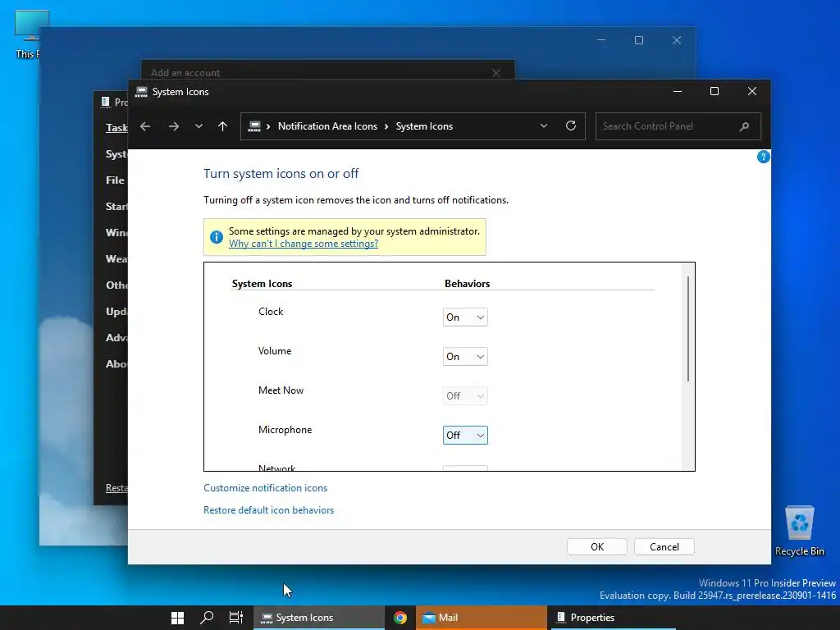The width and height of the screenshot is (840, 630).
Task: Select the Recycle Bin desktop icon
Action: point(799,531)
